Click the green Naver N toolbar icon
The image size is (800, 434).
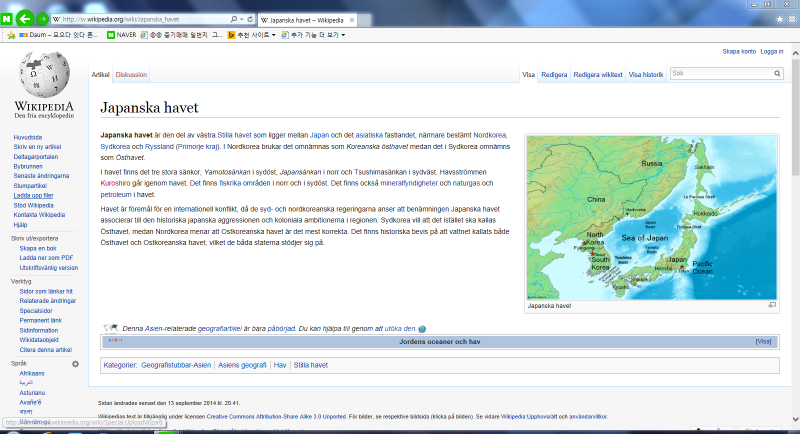click(x=7, y=19)
